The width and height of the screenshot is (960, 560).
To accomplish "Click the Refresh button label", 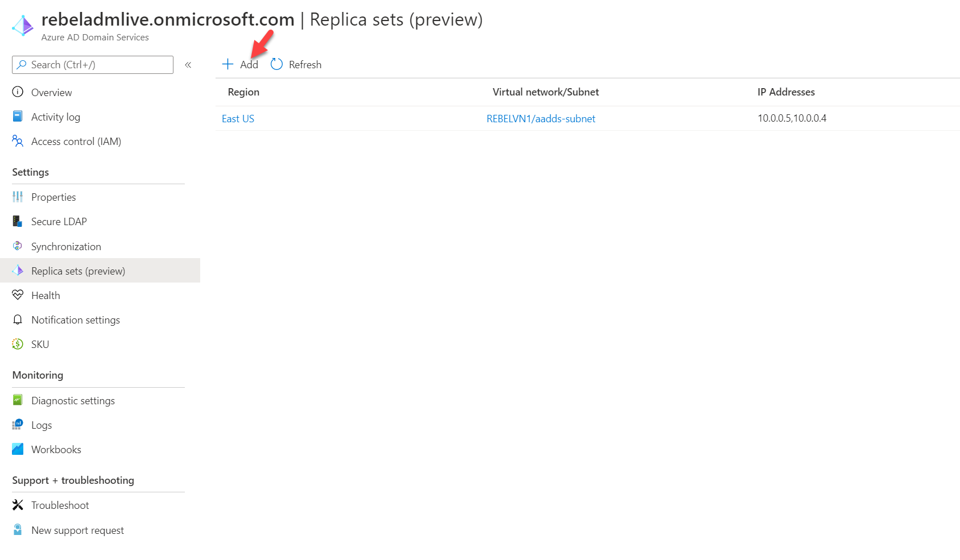I will (x=305, y=65).
